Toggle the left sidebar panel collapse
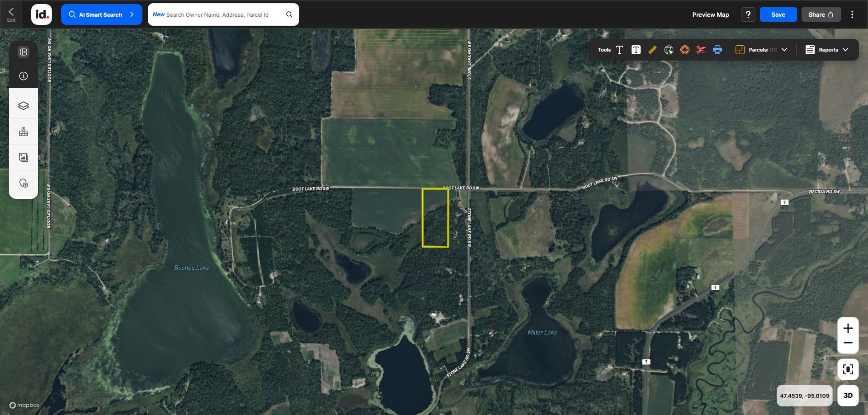The image size is (868, 415). point(24,52)
